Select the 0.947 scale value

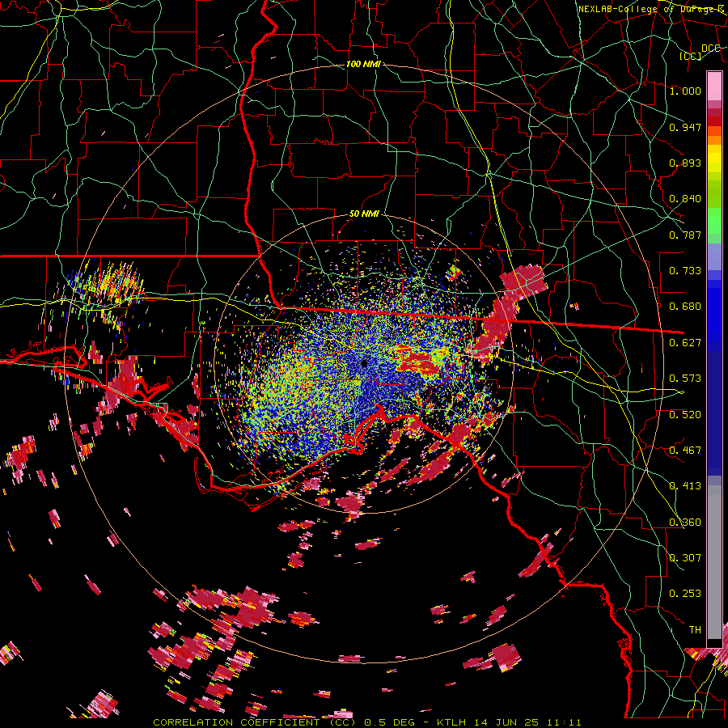[x=685, y=127]
